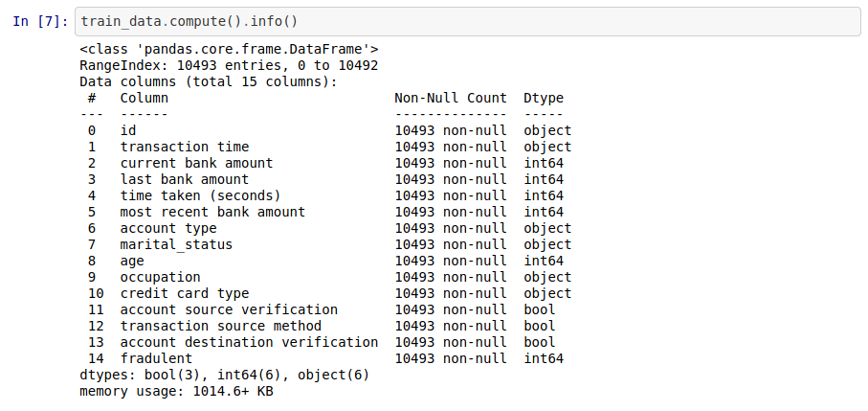Image resolution: width=868 pixels, height=411 pixels.
Task: Click the RangeIndex 10493 entries line
Action: click(x=229, y=65)
